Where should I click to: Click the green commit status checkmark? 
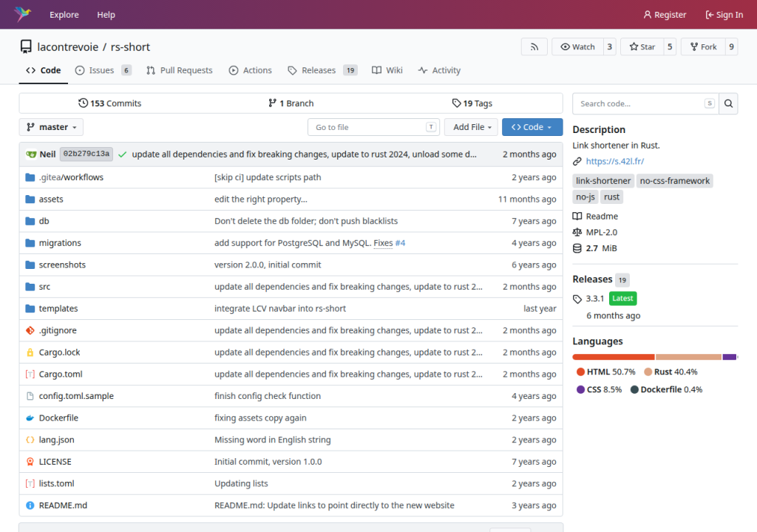coord(122,154)
